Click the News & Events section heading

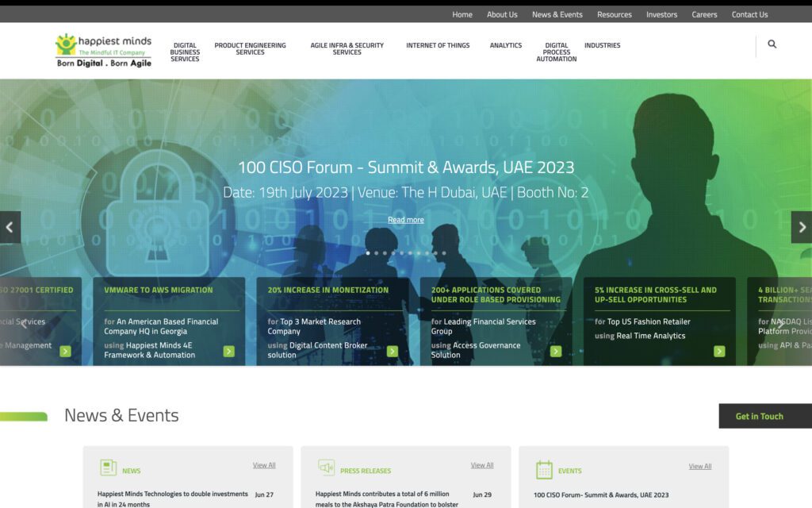tap(121, 415)
